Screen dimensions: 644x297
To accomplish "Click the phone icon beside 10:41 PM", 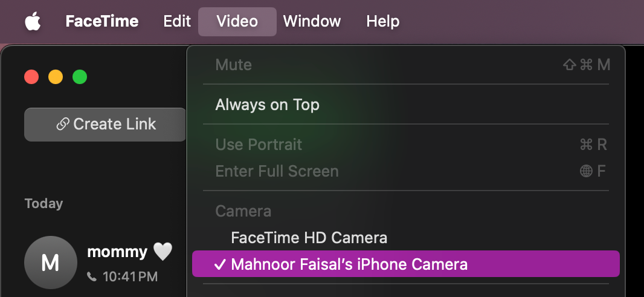I will [x=92, y=277].
